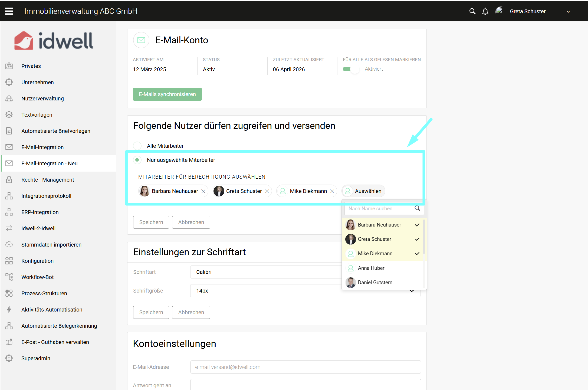588x390 pixels.
Task: Open notifications bell icon
Action: pos(485,11)
